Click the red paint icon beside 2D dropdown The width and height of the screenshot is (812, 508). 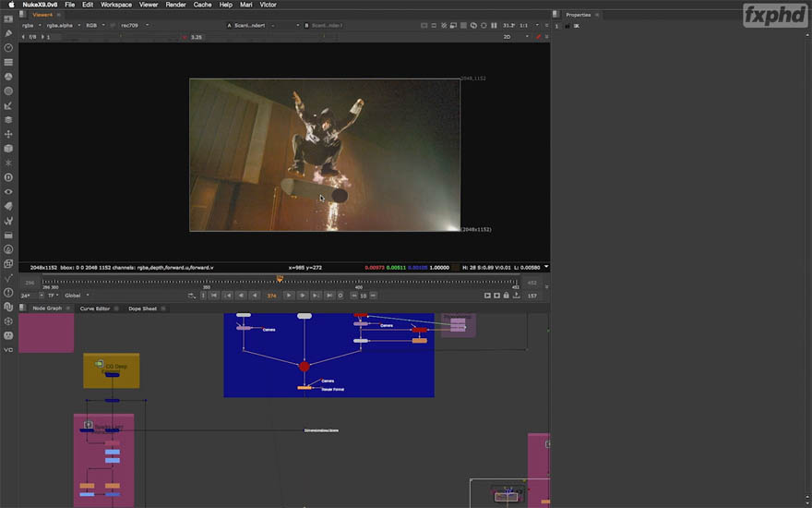[x=538, y=37]
